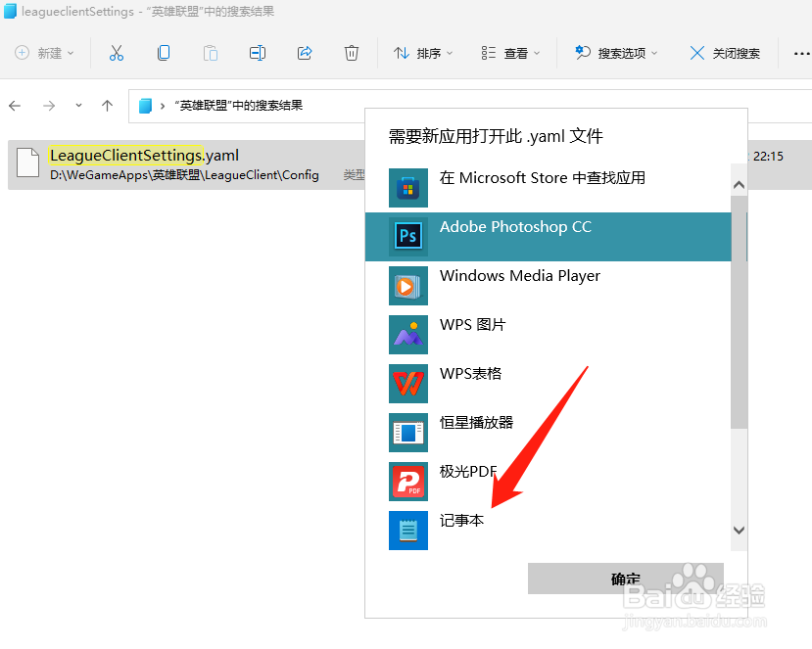The image size is (812, 649).
Task: Click the blank file icon of LeagueClientSettings.yaml
Action: point(28,162)
